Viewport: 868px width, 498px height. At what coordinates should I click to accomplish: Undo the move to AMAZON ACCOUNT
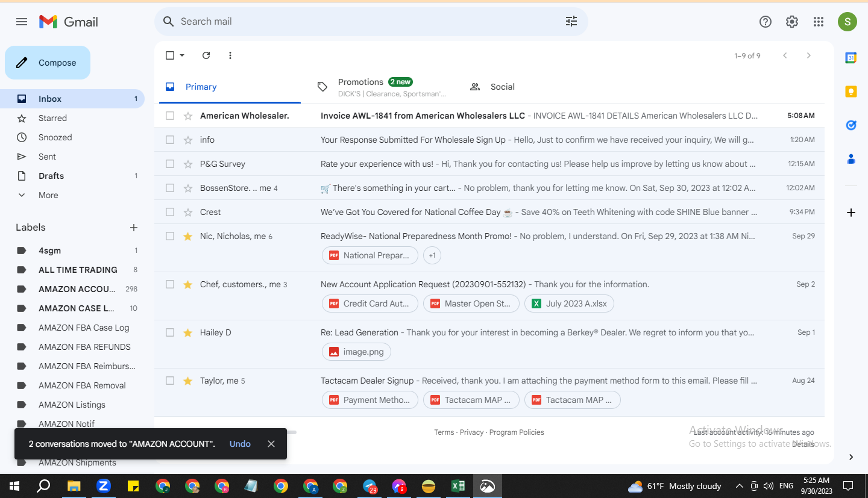coord(240,444)
